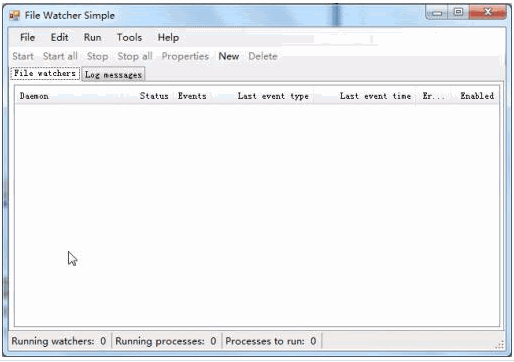
Task: Close the File Watcher Simple window
Action: 488,12
